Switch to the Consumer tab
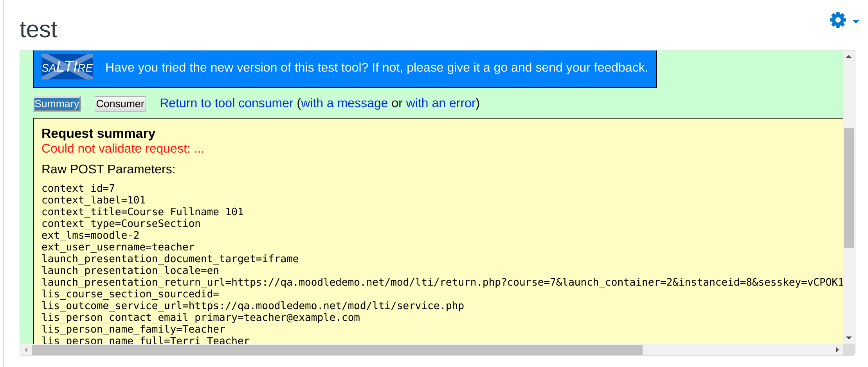Image resolution: width=868 pixels, height=367 pixels. (x=120, y=104)
